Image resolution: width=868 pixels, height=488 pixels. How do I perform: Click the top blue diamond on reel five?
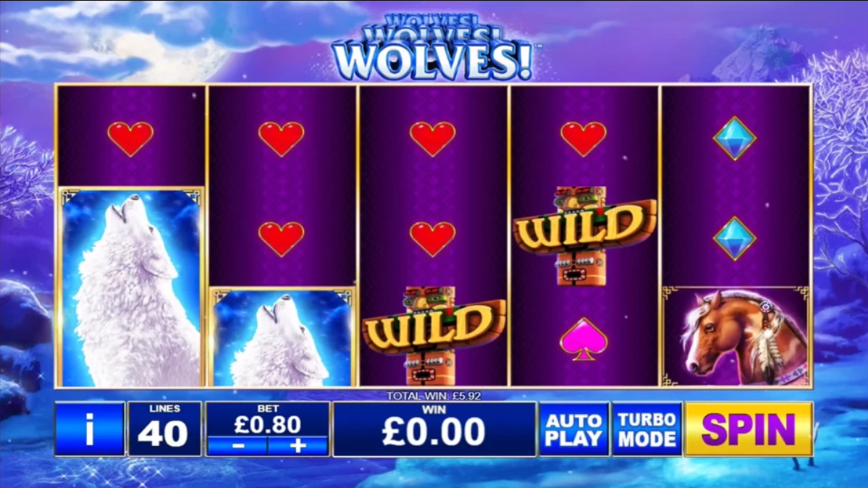point(735,138)
